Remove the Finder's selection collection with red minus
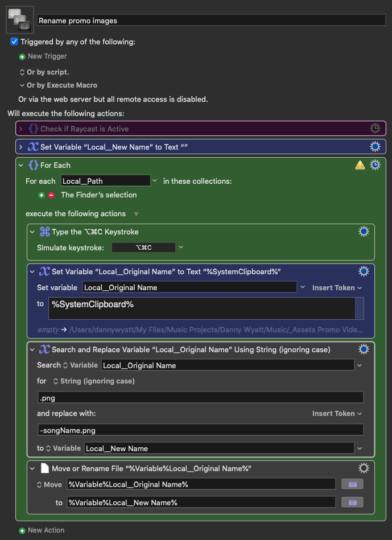The height and width of the screenshot is (540, 392). (51, 195)
